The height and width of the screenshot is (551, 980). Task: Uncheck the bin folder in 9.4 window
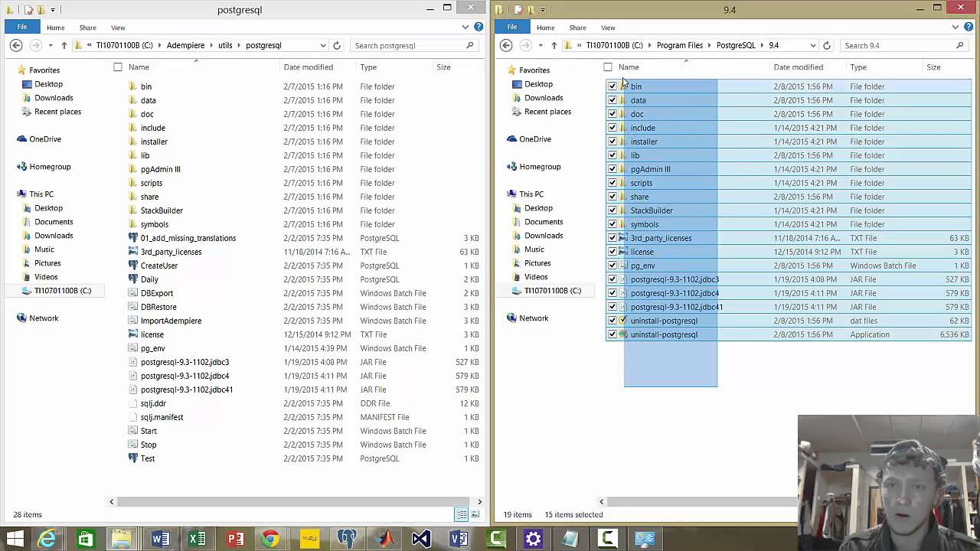pos(612,86)
